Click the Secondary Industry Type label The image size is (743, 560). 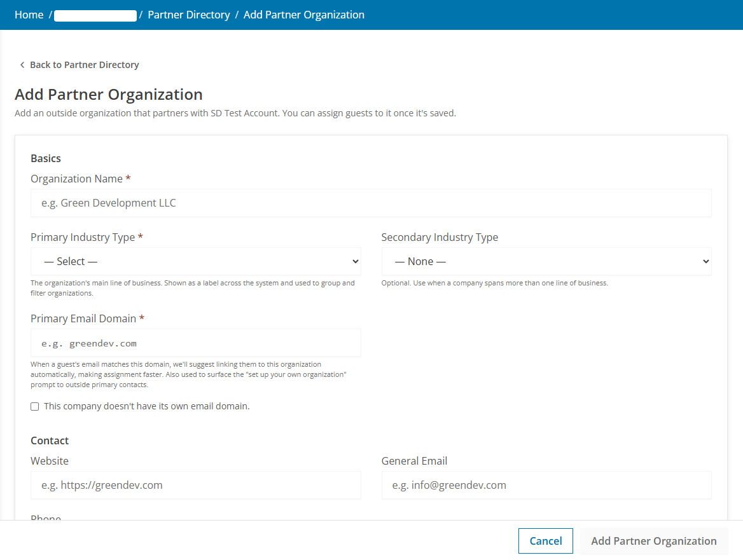coord(440,237)
